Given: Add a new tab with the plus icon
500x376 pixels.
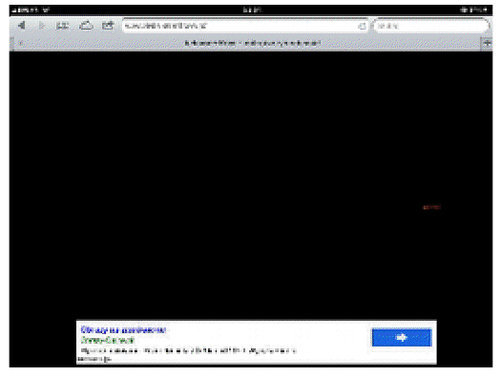Looking at the screenshot, I should (487, 43).
